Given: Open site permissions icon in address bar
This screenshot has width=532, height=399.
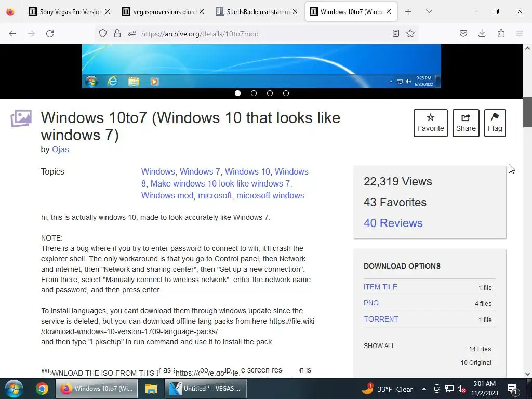Looking at the screenshot, I should tap(132, 34).
